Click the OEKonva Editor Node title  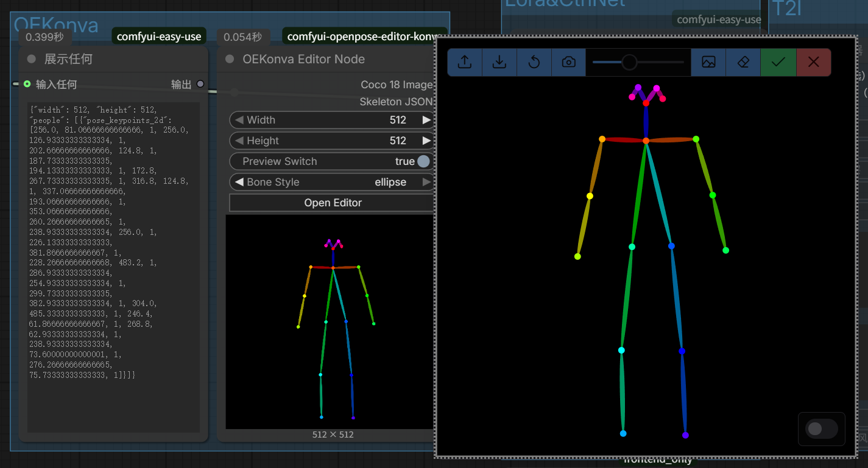(x=303, y=59)
